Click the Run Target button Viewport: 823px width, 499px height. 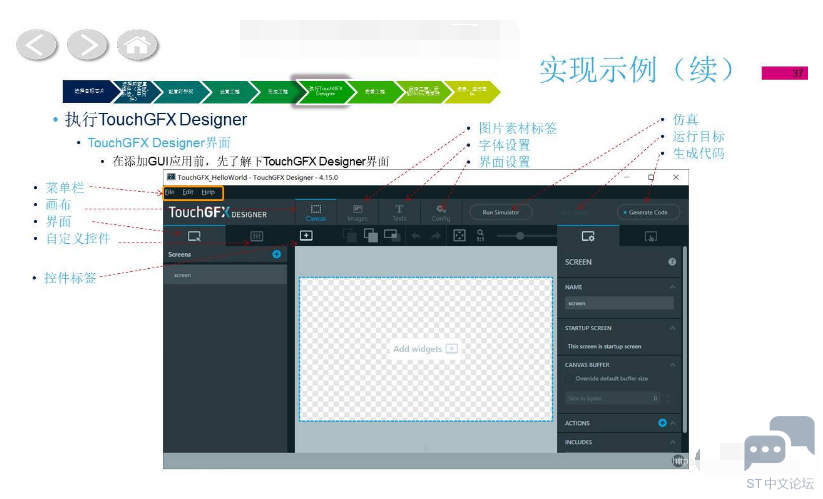[575, 212]
